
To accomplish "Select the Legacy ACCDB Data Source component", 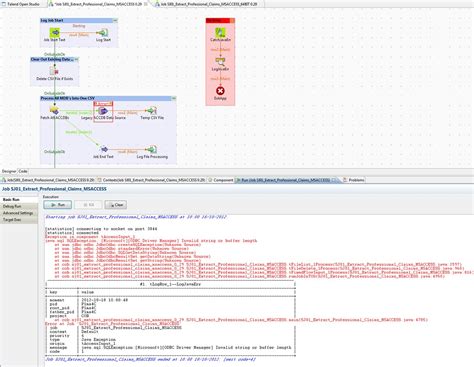I will pos(103,111).
